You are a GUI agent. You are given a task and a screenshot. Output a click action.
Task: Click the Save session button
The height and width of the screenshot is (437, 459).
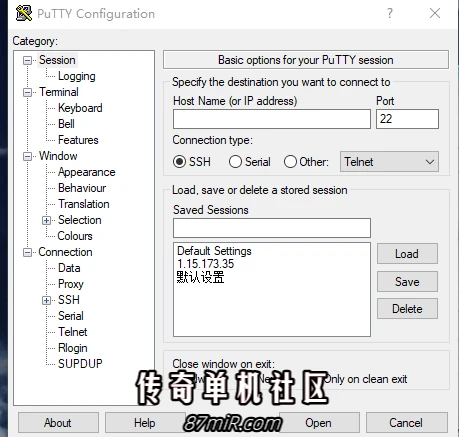point(407,282)
